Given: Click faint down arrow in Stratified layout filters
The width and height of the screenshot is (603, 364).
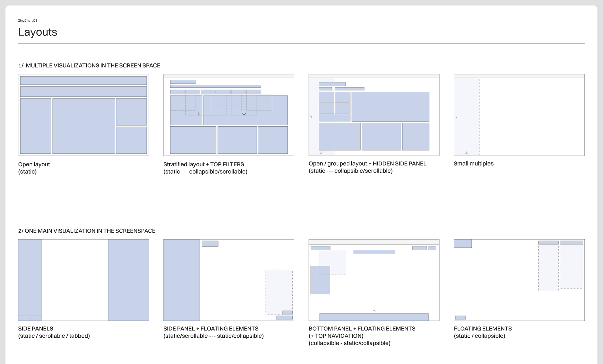Looking at the screenshot, I should [x=198, y=114].
